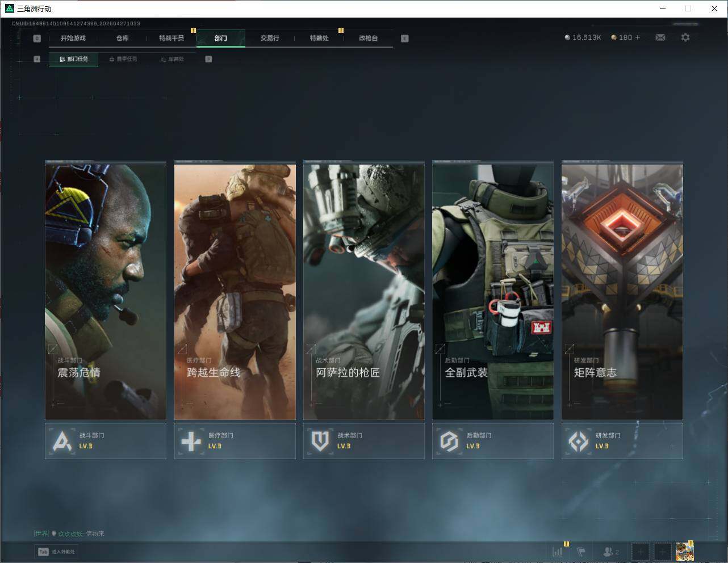728x563 pixels.
Task: Click the gold coin currency icon
Action: pos(614,37)
